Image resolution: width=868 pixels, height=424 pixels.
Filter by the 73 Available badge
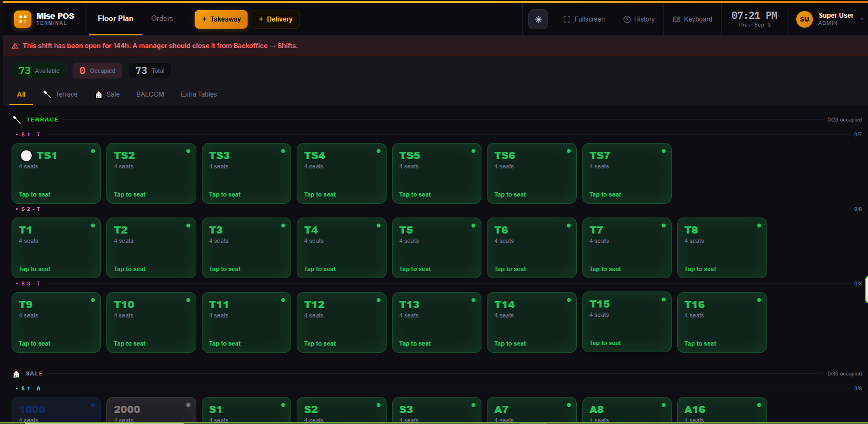pos(39,71)
